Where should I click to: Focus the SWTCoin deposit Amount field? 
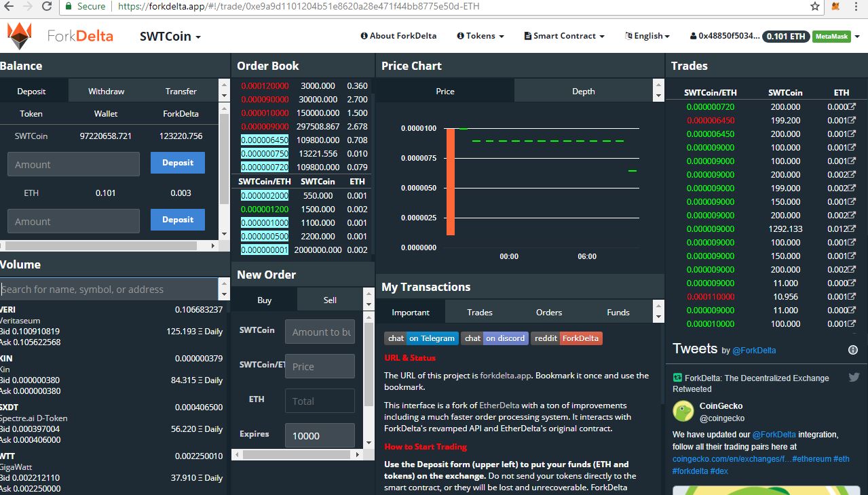73,164
